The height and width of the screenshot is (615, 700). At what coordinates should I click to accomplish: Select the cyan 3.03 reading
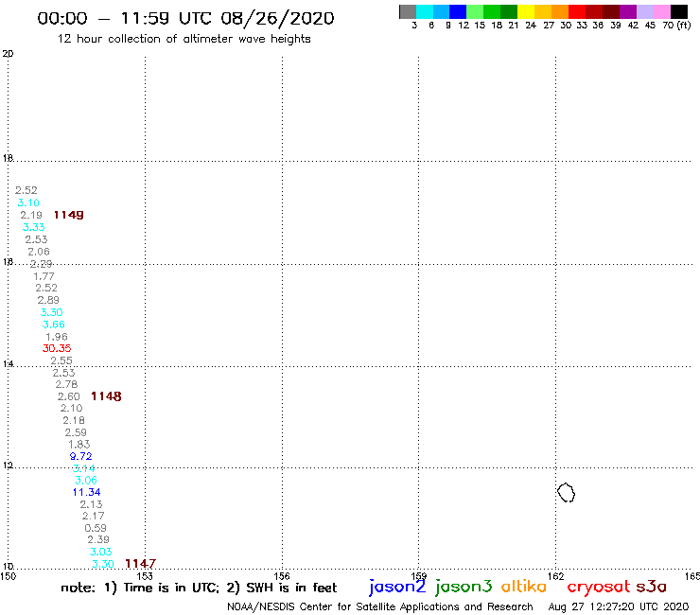(101, 552)
